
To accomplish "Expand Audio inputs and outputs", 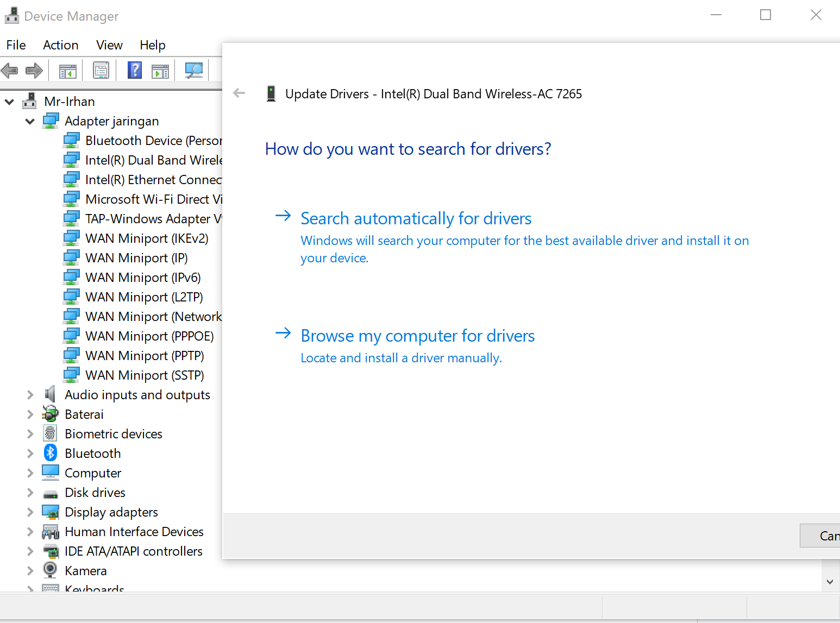I will pos(30,395).
